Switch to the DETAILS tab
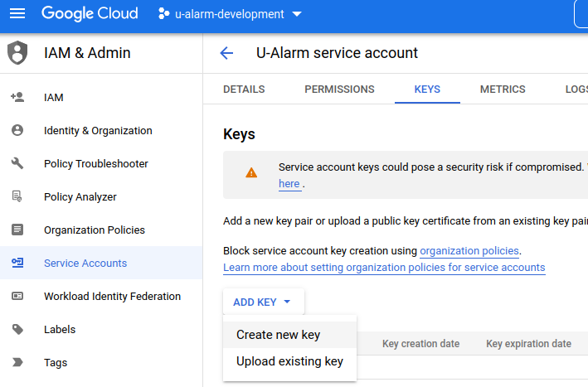 click(244, 89)
